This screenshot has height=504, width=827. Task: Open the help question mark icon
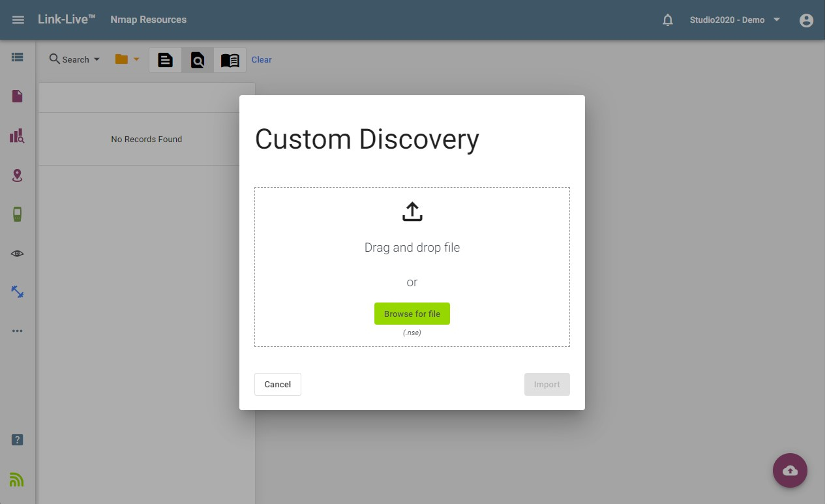[17, 439]
